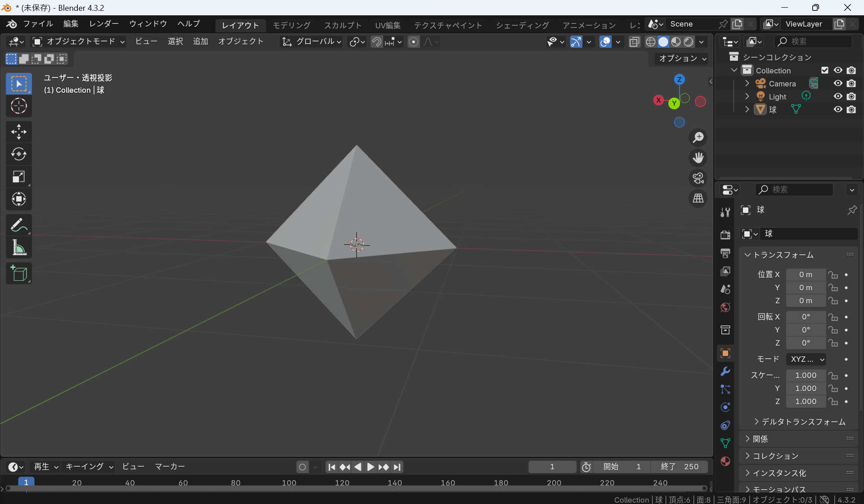The height and width of the screenshot is (504, 864).
Task: Open the Tool properties tab
Action: click(725, 212)
